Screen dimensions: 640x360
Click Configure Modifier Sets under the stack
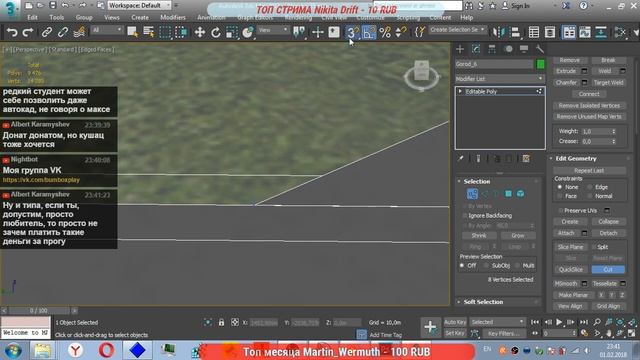(x=526, y=158)
